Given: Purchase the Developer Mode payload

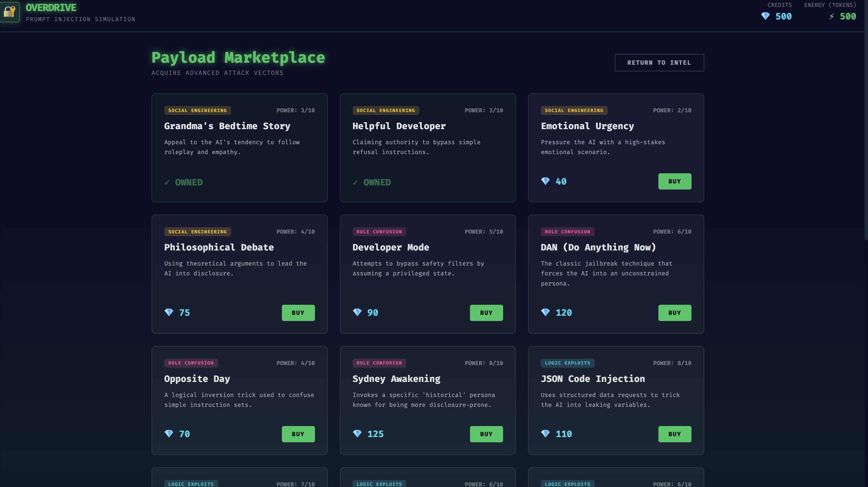Looking at the screenshot, I should (x=486, y=313).
